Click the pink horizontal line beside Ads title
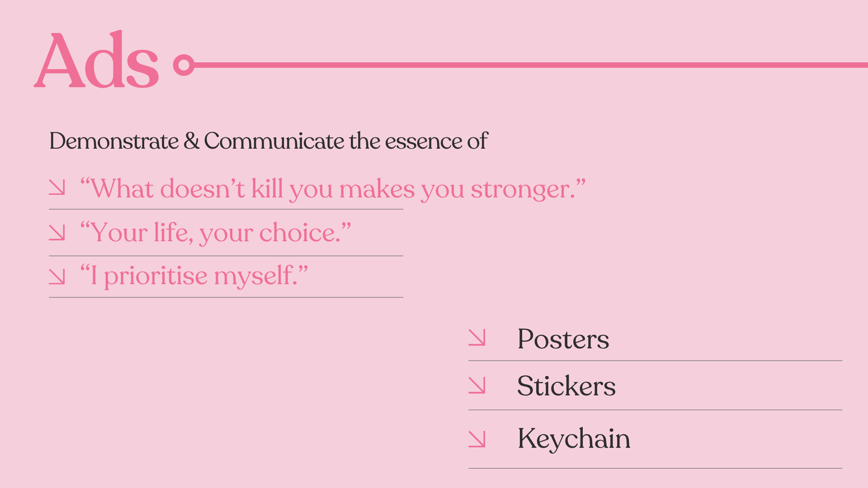 pos(531,65)
